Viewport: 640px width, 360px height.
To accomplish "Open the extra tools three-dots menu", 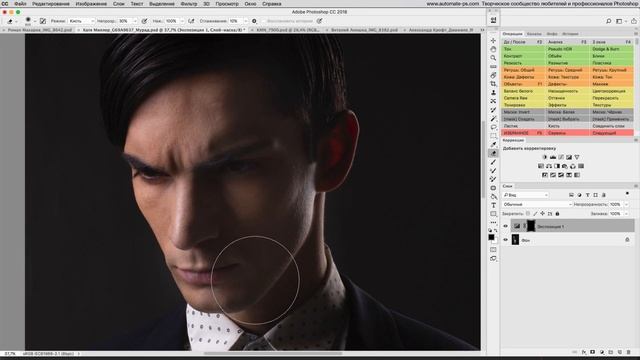I will [x=493, y=222].
